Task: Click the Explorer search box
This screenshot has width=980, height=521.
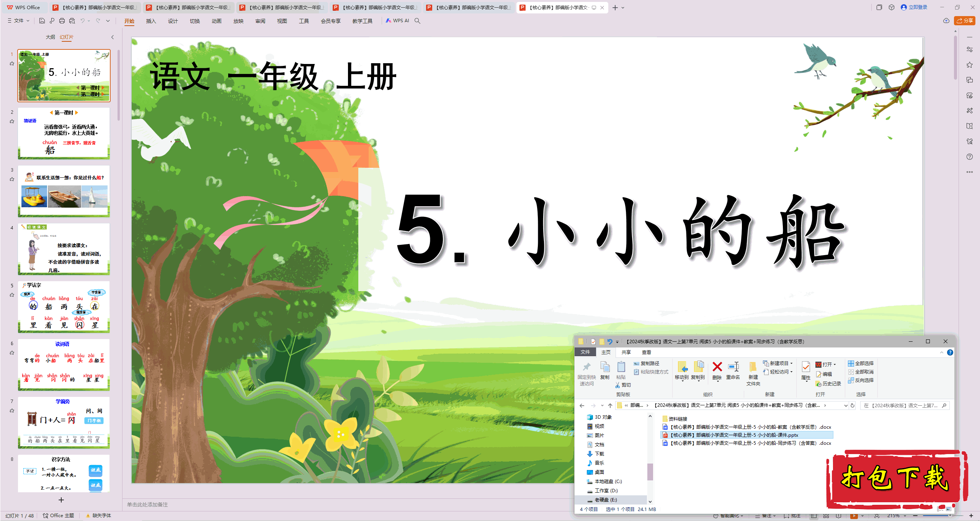Action: click(x=905, y=405)
